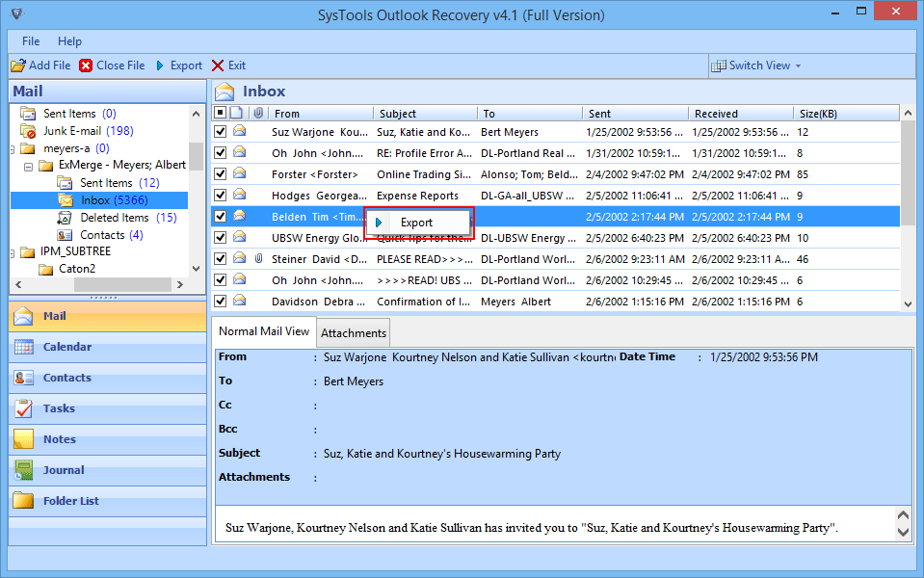
Task: Open the Switch View dropdown arrow
Action: (x=798, y=66)
